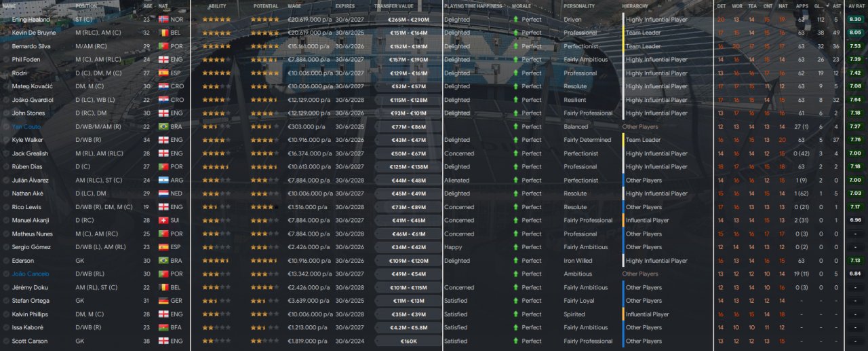Click Manuel Akanji's Switzerland flag icon
The width and height of the screenshot is (868, 351).
click(x=163, y=220)
